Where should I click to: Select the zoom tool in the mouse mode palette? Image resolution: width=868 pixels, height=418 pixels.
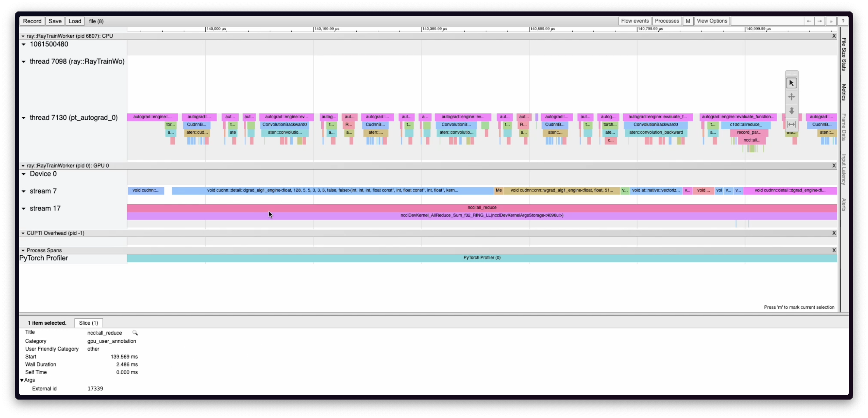tap(791, 111)
